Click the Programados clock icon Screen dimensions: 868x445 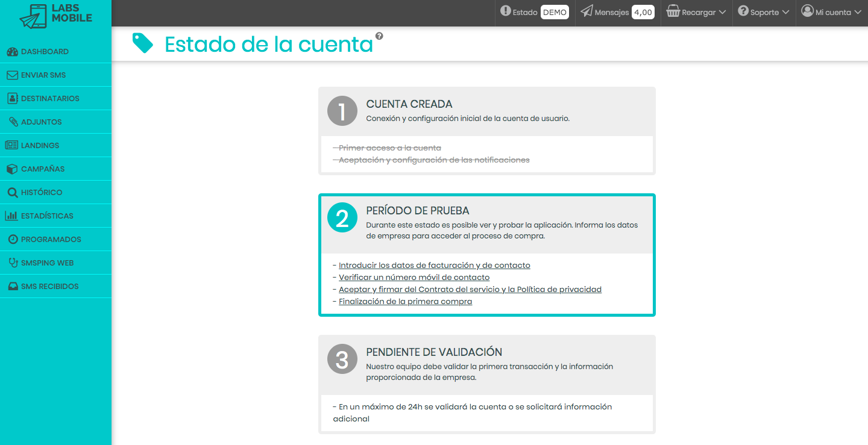point(13,239)
